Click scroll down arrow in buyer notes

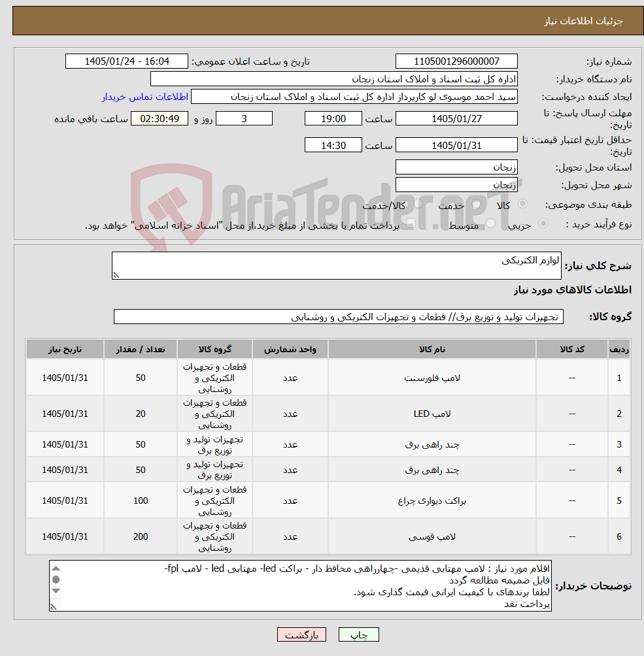[x=56, y=591]
